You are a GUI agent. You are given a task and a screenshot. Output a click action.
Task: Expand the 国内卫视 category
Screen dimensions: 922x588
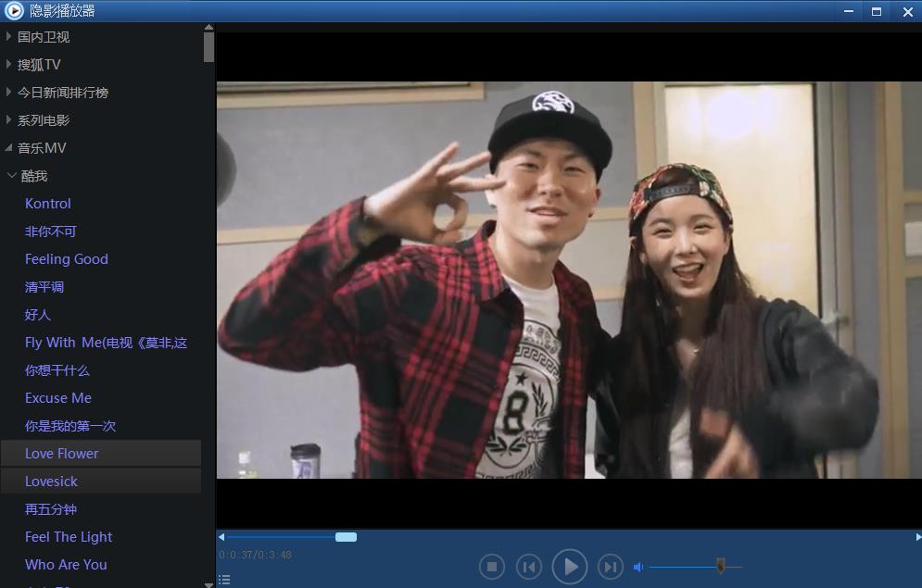point(9,37)
